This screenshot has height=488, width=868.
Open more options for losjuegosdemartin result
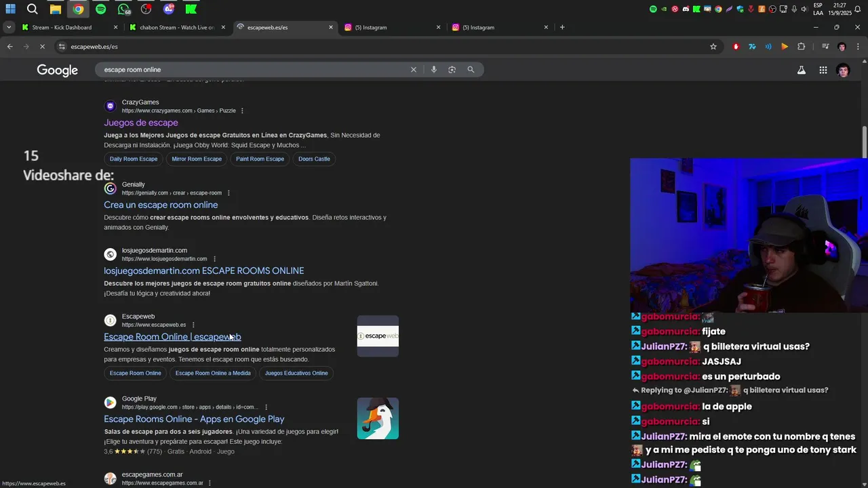click(x=214, y=259)
